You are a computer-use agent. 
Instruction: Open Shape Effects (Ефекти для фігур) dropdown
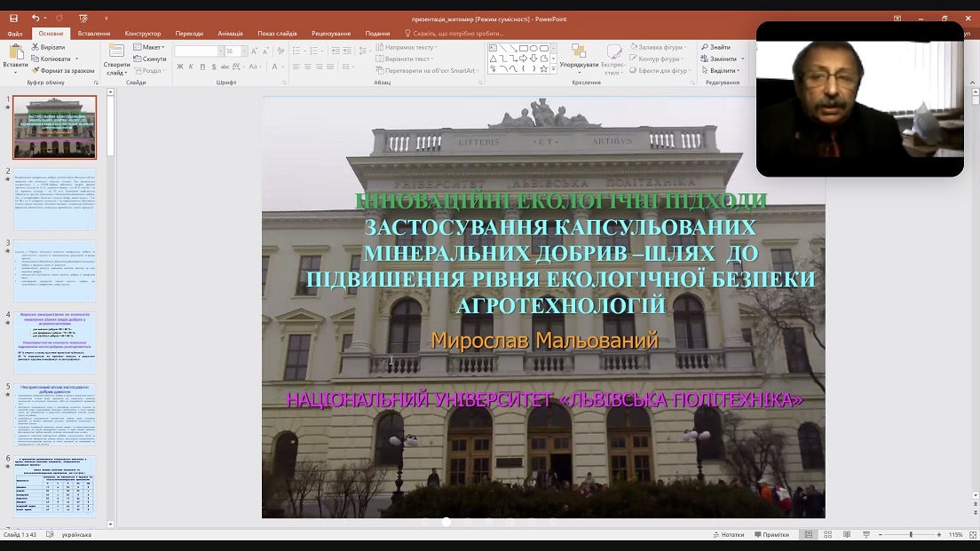(x=660, y=71)
